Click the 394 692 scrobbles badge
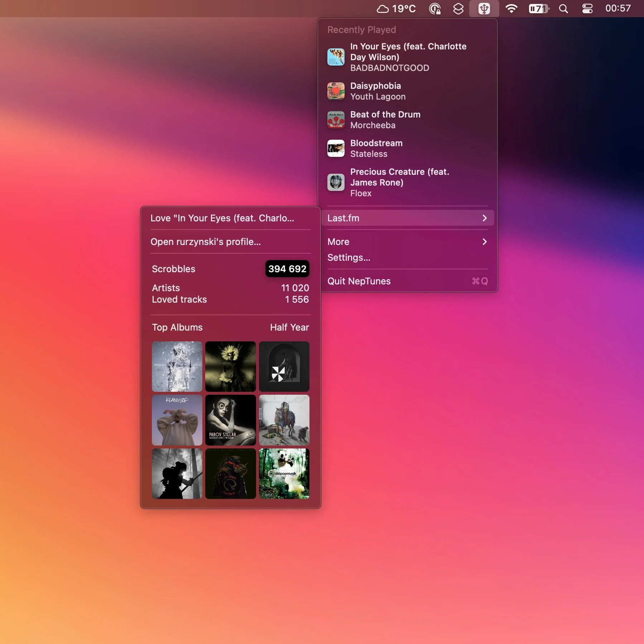 pos(287,269)
